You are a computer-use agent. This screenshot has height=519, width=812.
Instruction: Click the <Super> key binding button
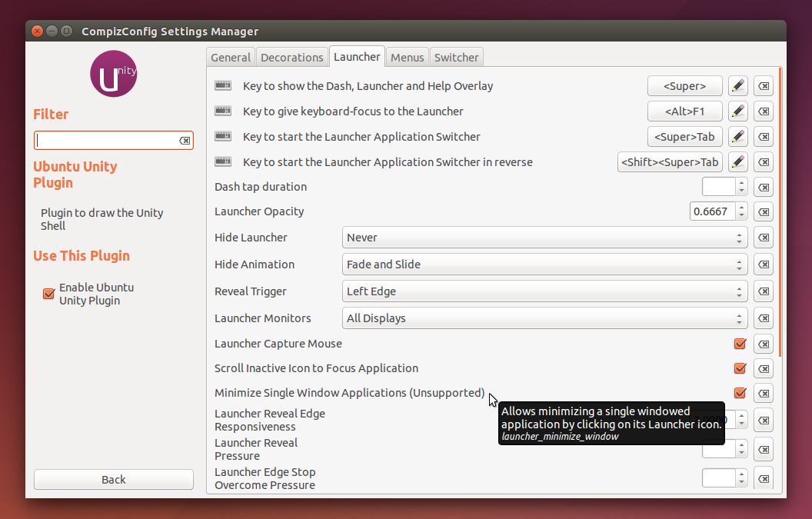point(684,86)
